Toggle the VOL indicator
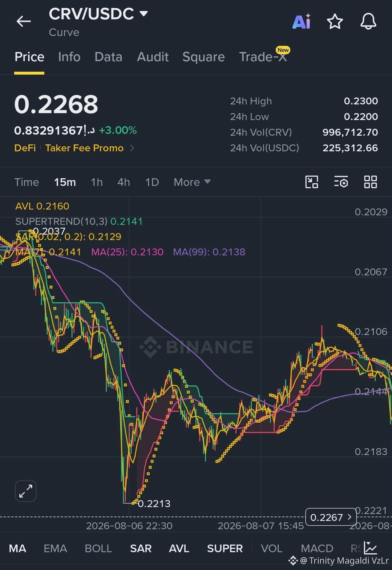Viewport: 392px width, 570px height. [271, 548]
